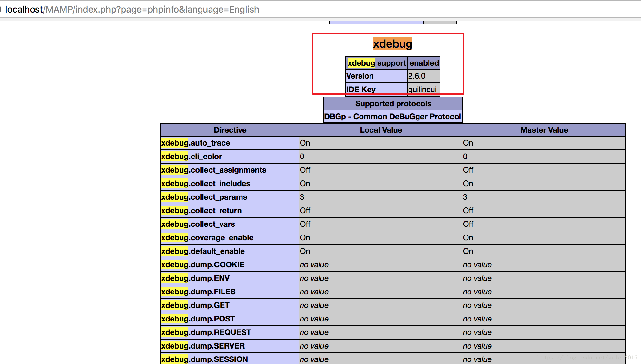Click the xdebug.collect_params local value 3
641x364 pixels.
tap(302, 197)
